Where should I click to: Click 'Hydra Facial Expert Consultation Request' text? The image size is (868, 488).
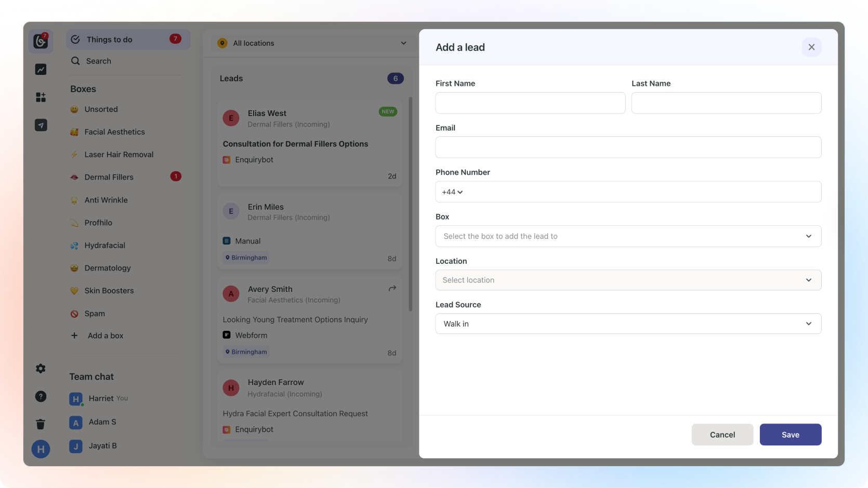coord(295,414)
